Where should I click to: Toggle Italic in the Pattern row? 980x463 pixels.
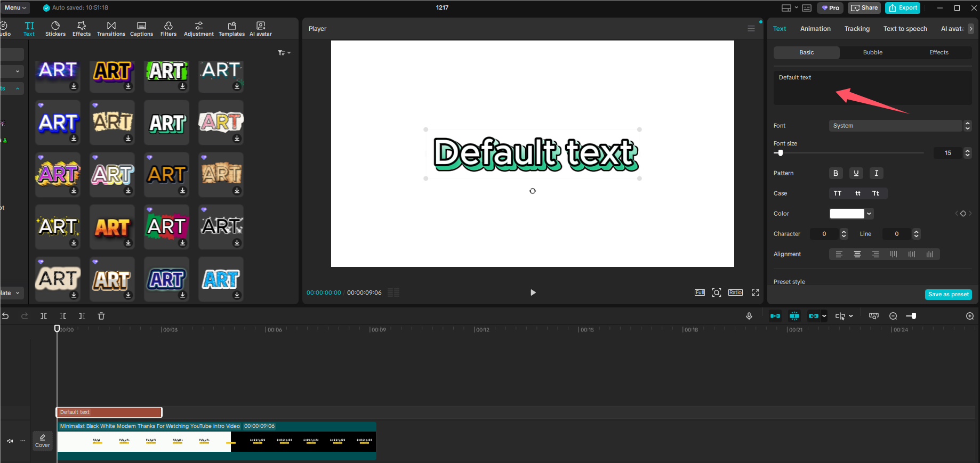tap(876, 173)
